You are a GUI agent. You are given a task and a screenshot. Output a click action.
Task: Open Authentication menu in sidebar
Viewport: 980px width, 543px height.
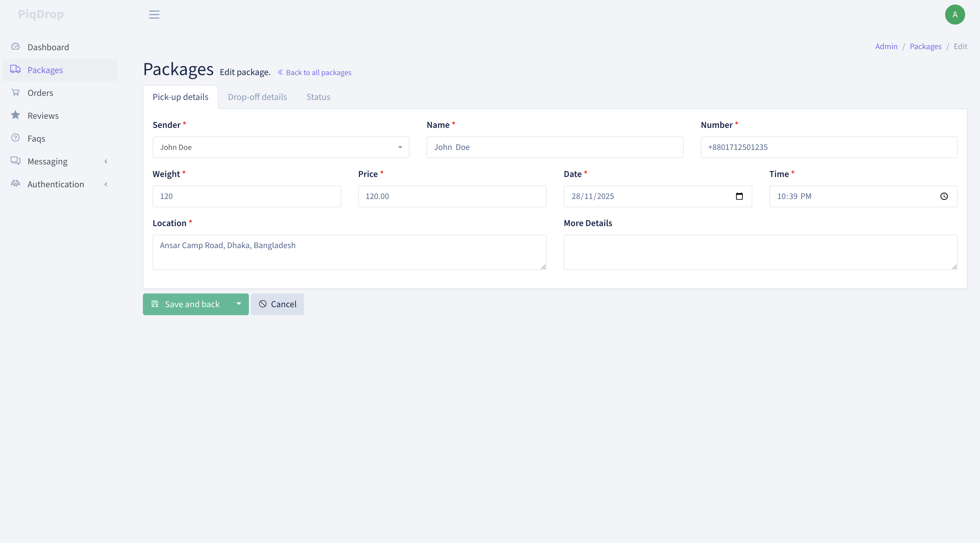[60, 184]
